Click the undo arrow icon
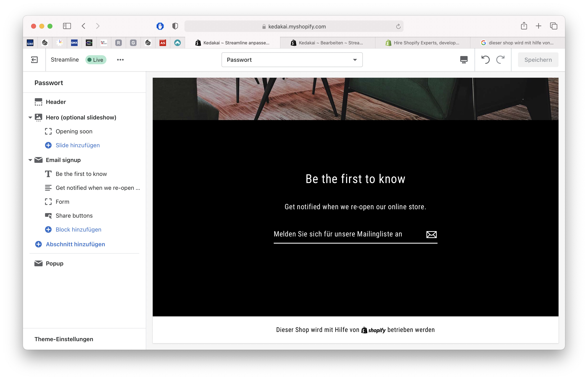Screen dimensions: 588x380 [485, 60]
